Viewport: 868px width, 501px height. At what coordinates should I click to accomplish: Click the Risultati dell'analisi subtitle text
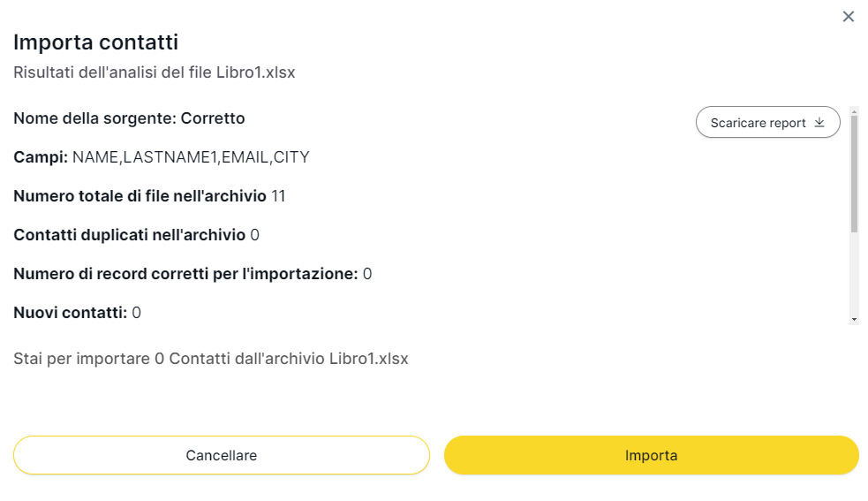pyautogui.click(x=154, y=72)
